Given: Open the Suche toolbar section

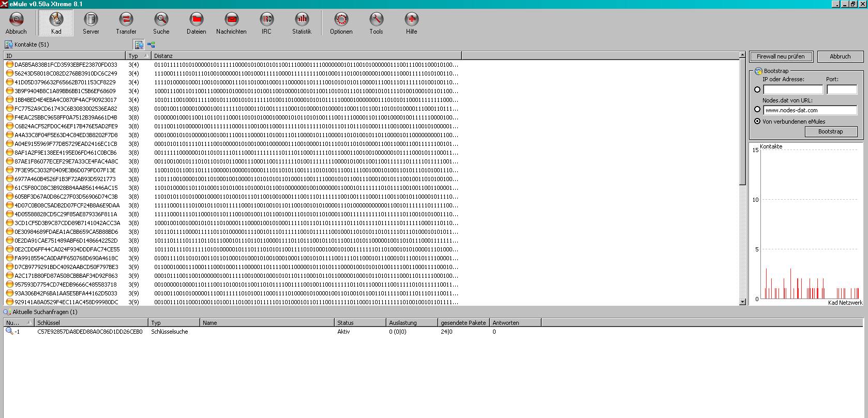Looking at the screenshot, I should (161, 24).
